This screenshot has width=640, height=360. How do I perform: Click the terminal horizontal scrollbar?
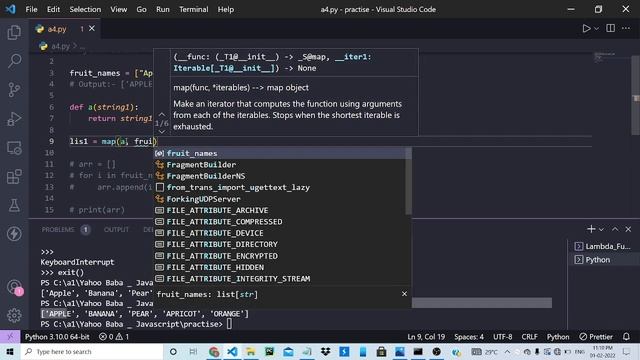(x=482, y=303)
